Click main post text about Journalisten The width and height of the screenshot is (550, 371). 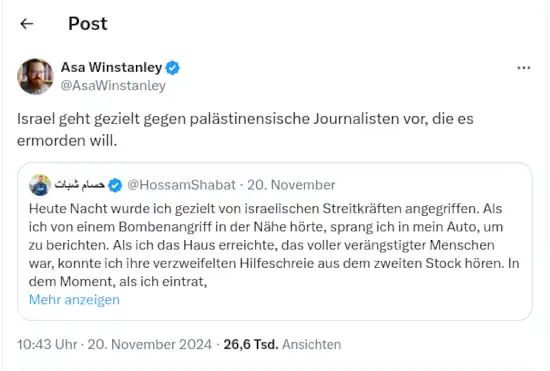click(245, 129)
